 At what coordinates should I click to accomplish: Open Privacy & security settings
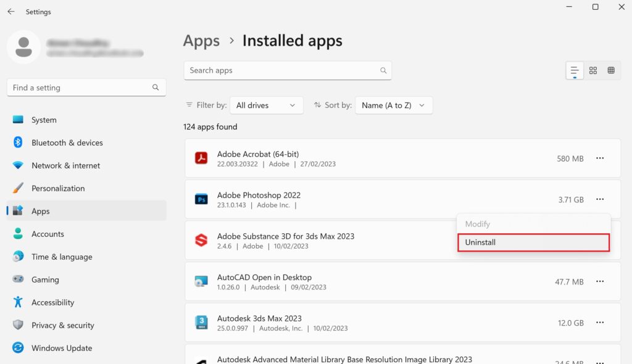point(62,325)
